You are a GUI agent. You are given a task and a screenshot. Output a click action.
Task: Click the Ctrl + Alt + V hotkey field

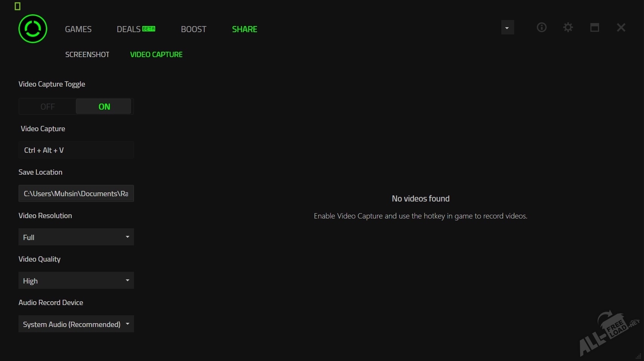pos(76,150)
